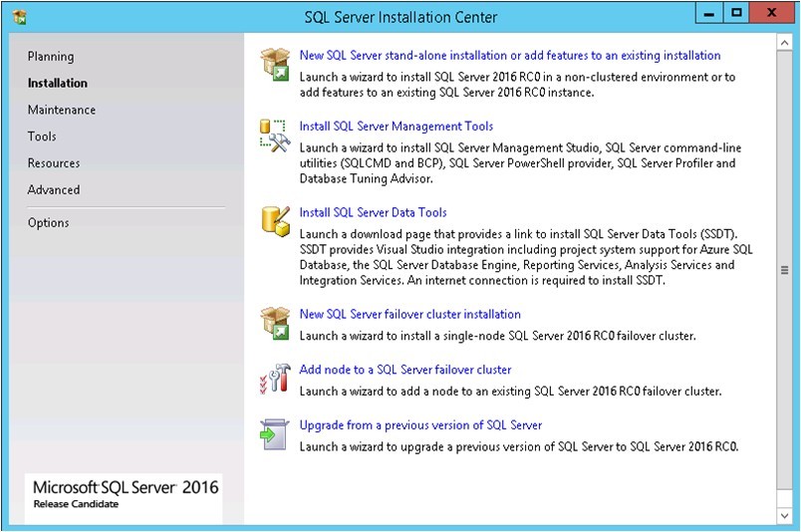Click the SQL Server Data Tools database icon
Image resolution: width=801 pixels, height=532 pixels.
(275, 221)
